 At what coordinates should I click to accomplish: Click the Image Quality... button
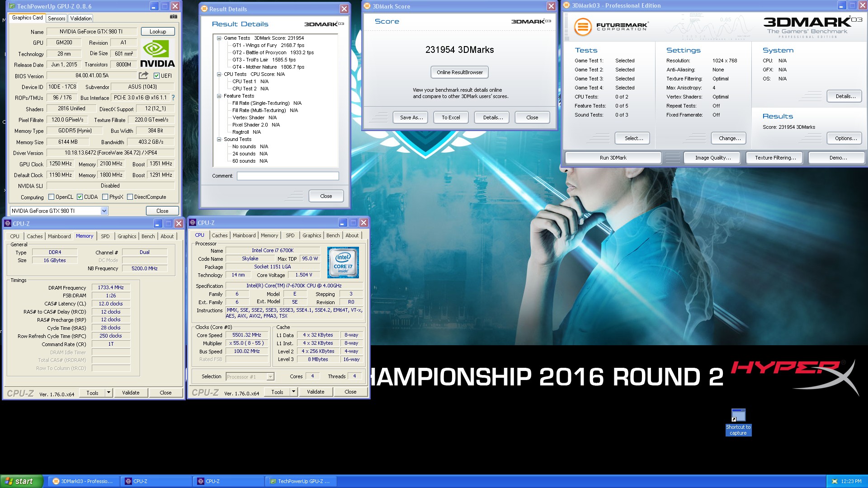point(713,158)
